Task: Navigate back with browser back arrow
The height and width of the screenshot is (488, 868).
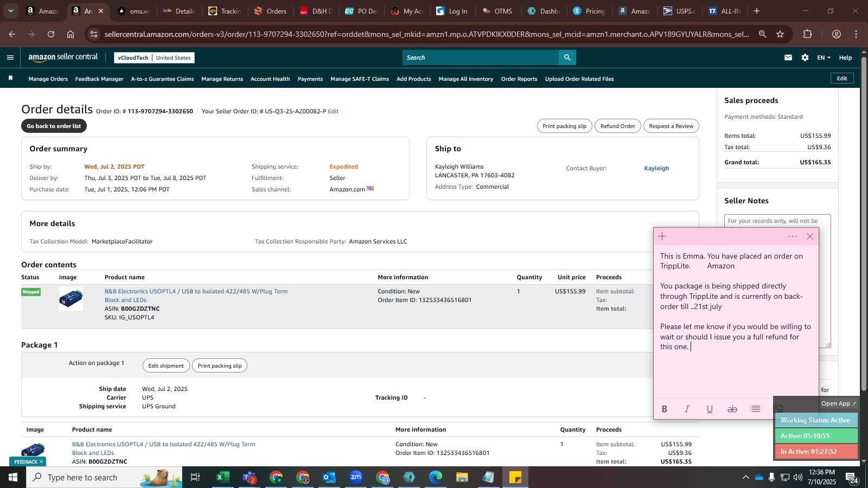Action: click(12, 34)
